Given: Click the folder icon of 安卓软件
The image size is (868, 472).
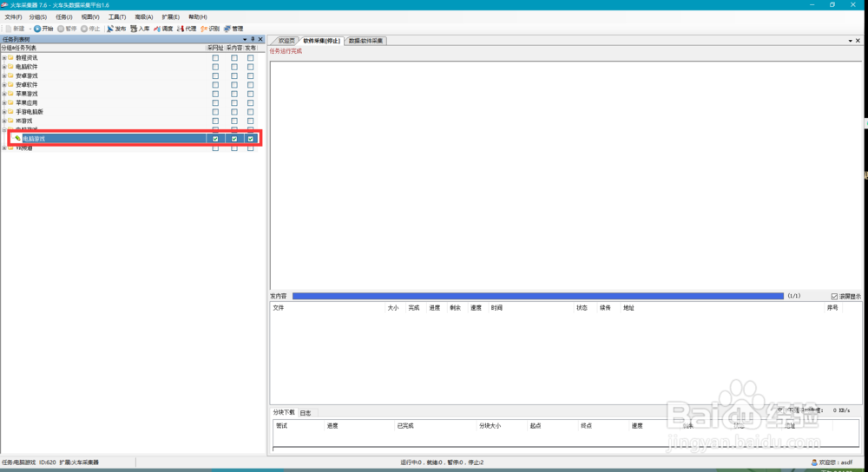Looking at the screenshot, I should coord(10,85).
